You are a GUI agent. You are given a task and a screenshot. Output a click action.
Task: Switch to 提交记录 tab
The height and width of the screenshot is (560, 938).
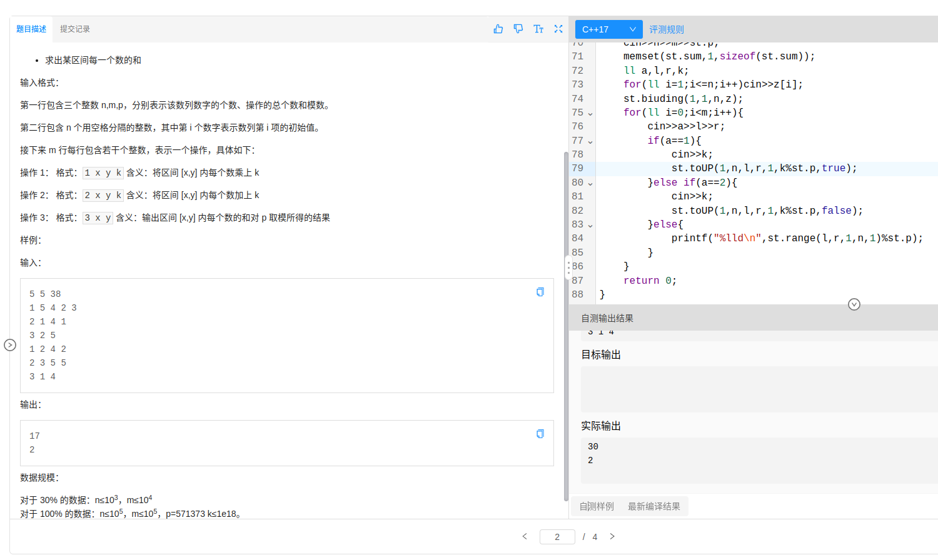[75, 29]
